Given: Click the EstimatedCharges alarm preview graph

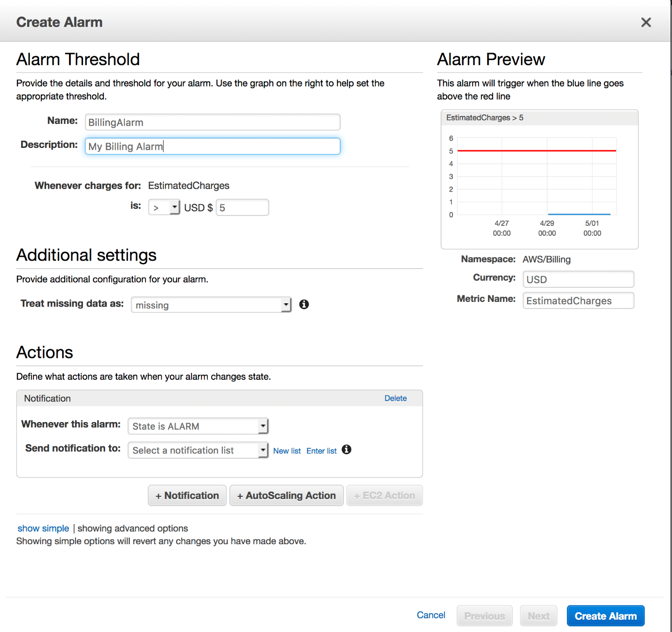Looking at the screenshot, I should (539, 178).
